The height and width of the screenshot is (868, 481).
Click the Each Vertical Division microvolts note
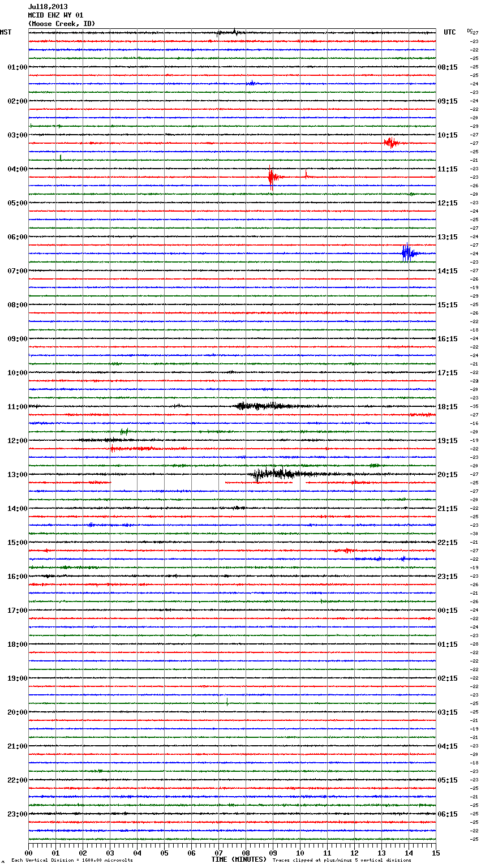(x=72, y=861)
